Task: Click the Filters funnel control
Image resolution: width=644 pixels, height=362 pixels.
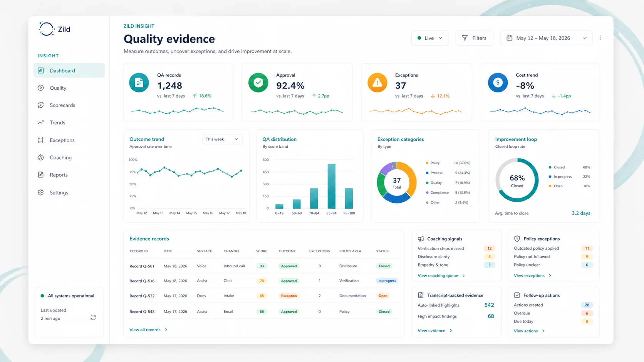Action: 474,38
